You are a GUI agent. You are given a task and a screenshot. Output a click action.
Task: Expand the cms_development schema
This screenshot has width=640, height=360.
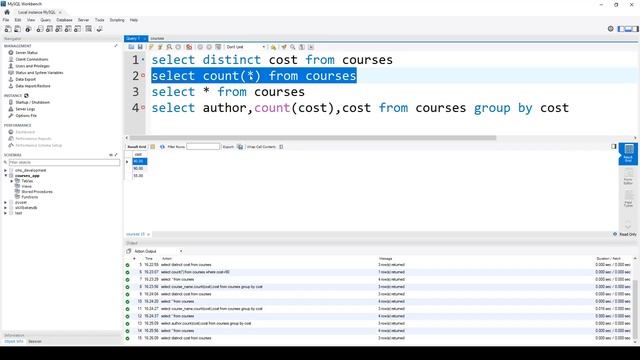pos(6,170)
